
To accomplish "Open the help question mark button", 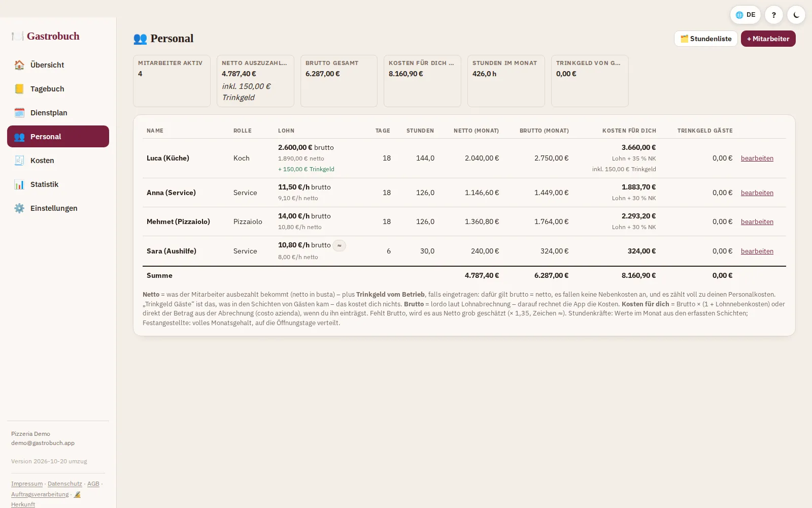I will [773, 15].
